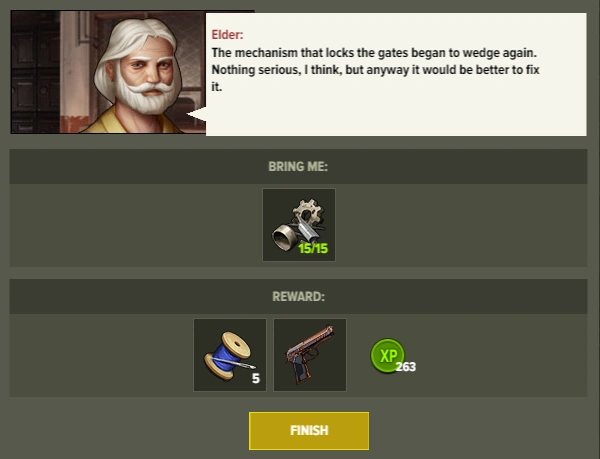Click the REWARD section header
Screen dimensions: 600x459
298,296
